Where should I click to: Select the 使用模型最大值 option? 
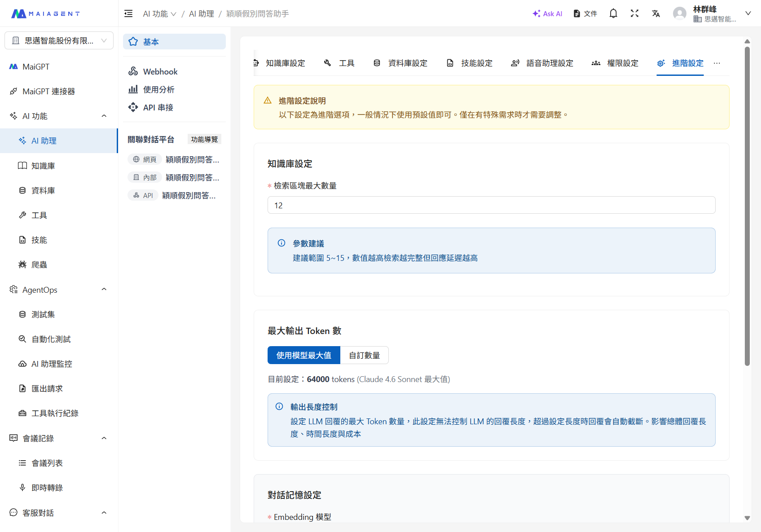click(304, 355)
